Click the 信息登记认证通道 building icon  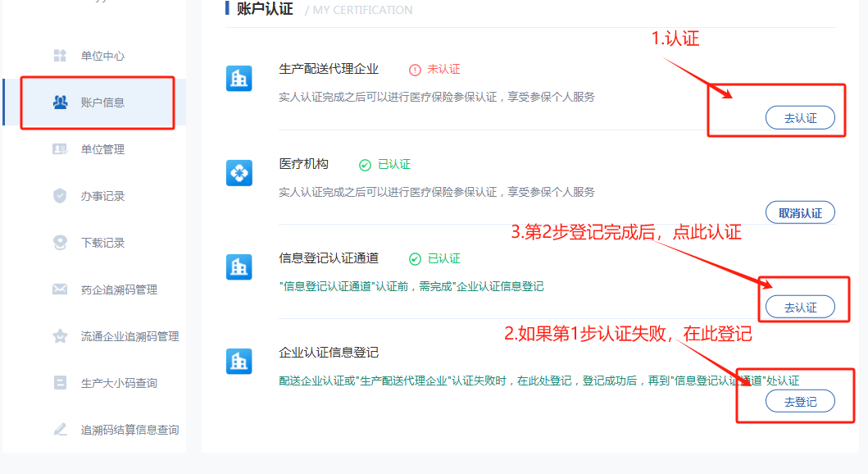(239, 267)
